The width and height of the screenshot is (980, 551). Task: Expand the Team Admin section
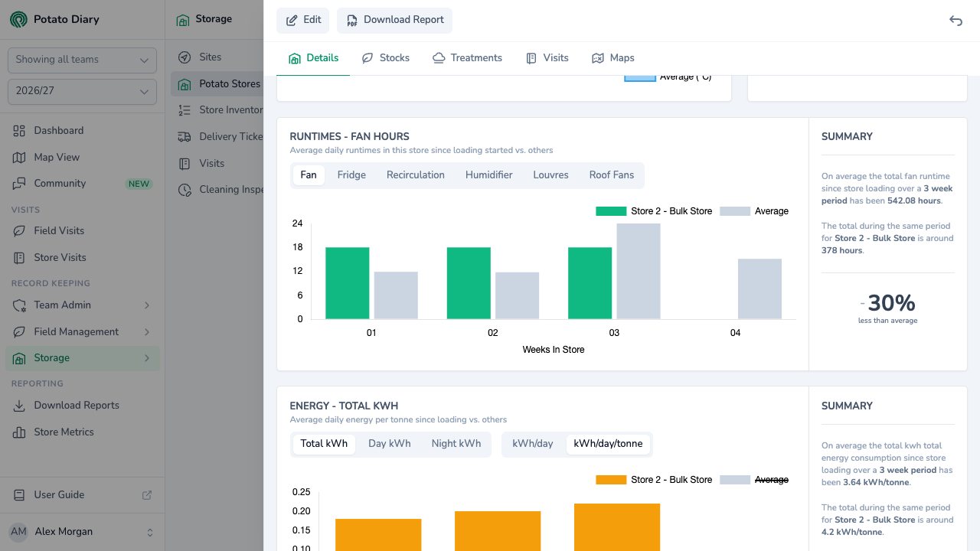(83, 305)
